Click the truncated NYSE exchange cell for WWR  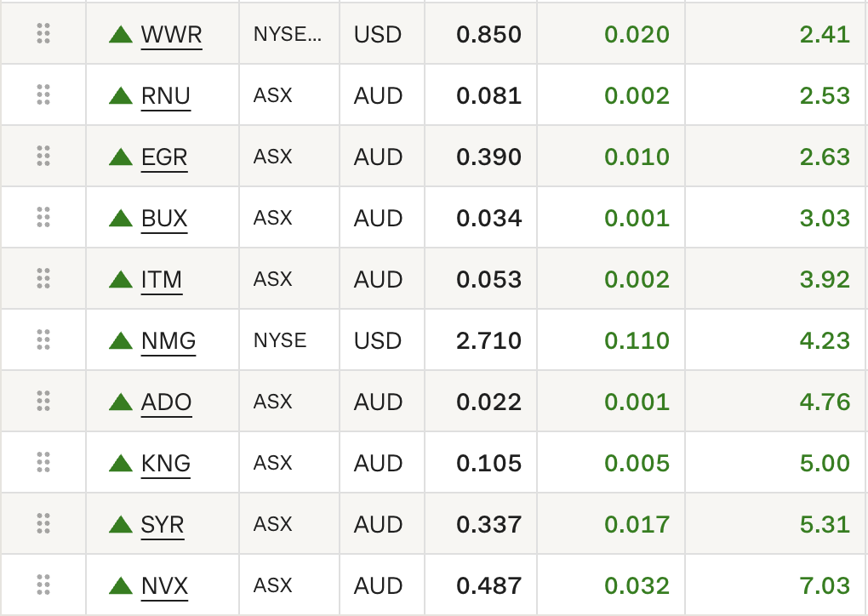click(x=288, y=34)
